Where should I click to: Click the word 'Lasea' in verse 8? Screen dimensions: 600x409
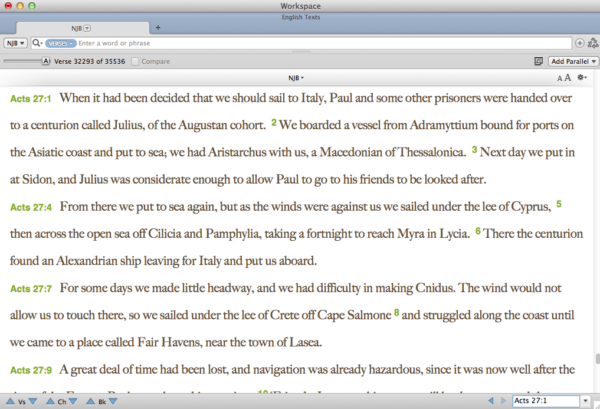[305, 342]
